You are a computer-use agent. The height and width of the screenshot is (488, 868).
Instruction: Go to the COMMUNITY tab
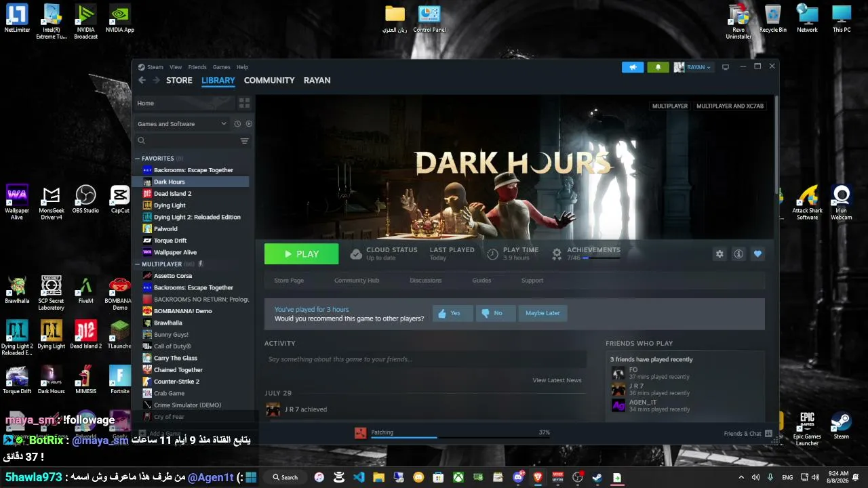click(x=269, y=80)
